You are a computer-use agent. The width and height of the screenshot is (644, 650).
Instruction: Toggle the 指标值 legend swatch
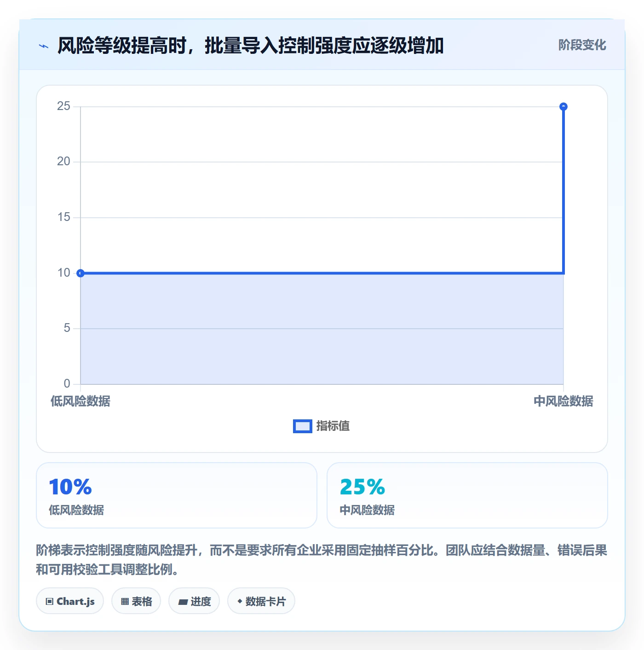[x=302, y=426]
